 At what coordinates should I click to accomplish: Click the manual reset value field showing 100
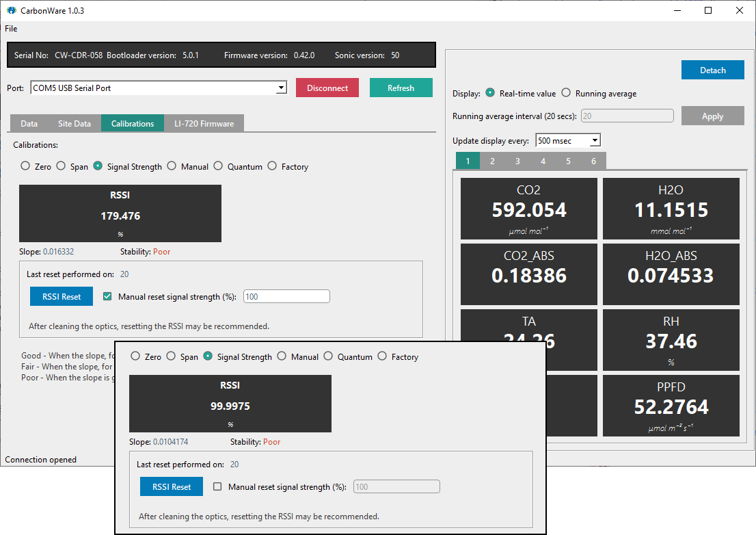(286, 297)
